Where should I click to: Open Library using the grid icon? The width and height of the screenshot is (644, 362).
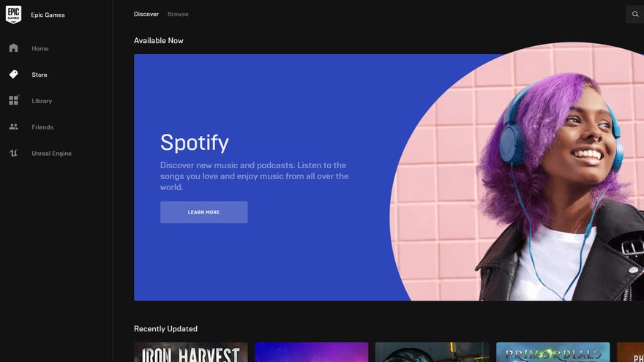tap(13, 101)
